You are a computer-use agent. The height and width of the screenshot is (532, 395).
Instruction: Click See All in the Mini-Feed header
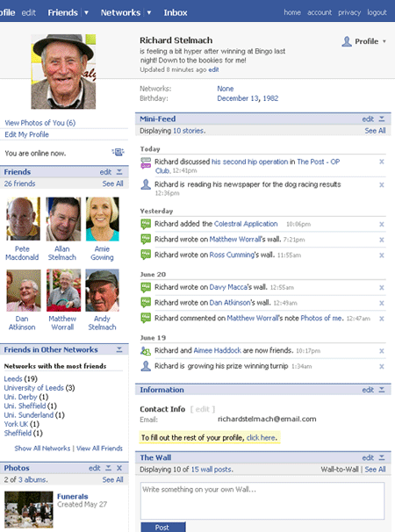(x=375, y=131)
